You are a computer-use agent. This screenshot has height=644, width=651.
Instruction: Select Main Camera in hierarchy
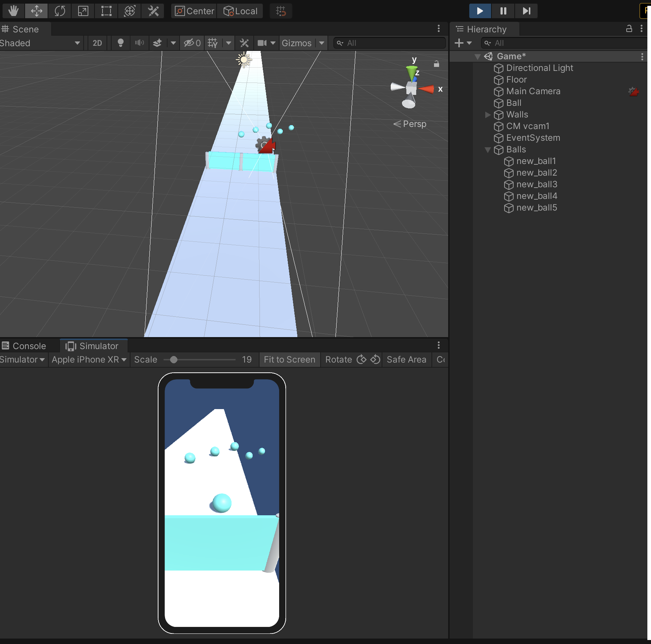(533, 91)
